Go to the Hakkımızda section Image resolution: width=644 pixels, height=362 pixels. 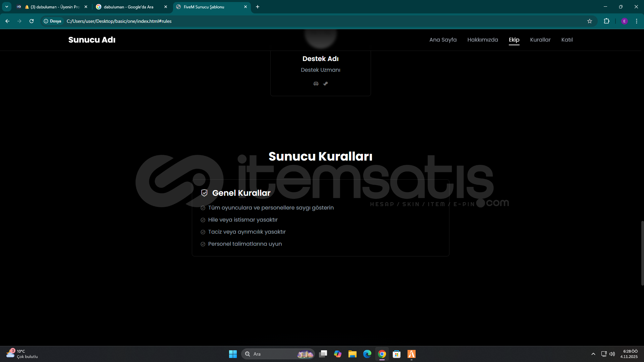click(482, 40)
